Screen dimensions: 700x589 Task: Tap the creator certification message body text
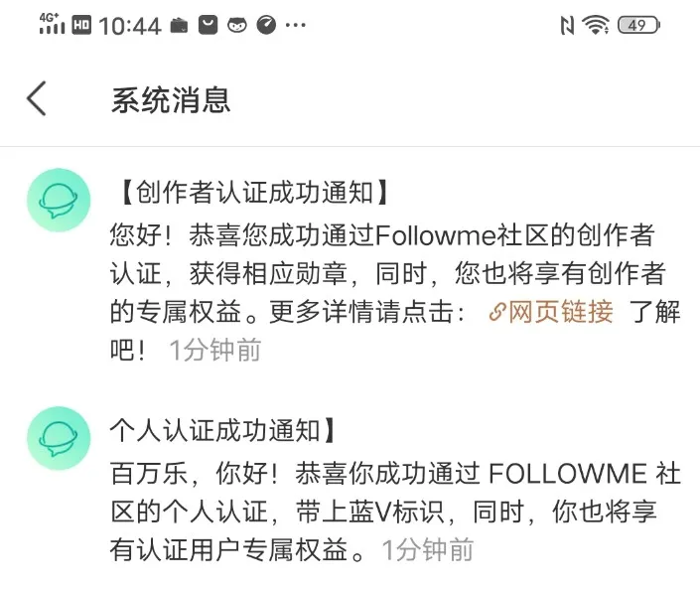[395, 292]
